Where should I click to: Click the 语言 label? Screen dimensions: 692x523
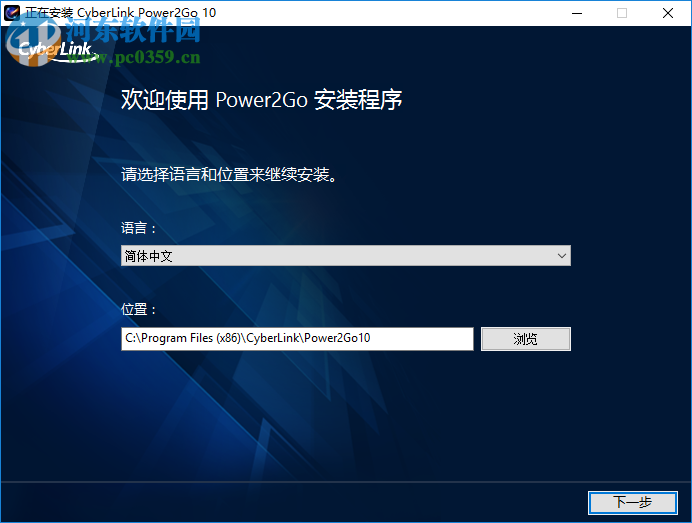139,228
